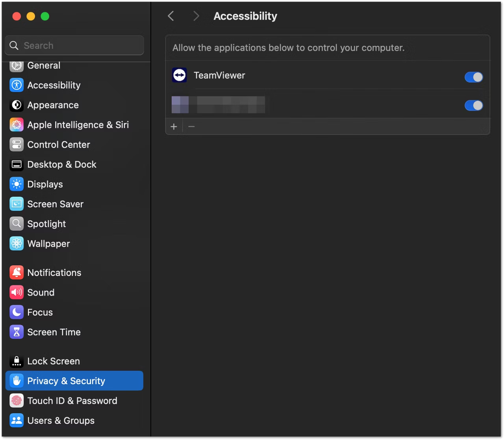Turn off the second app's accessibility toggle
504x440 pixels.
[x=473, y=105]
